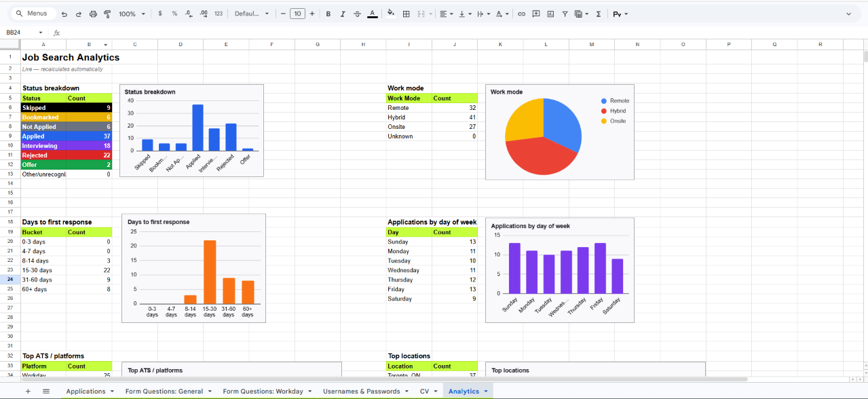This screenshot has height=399, width=868.
Task: Open text wrapping dropdown
Action: [x=483, y=14]
